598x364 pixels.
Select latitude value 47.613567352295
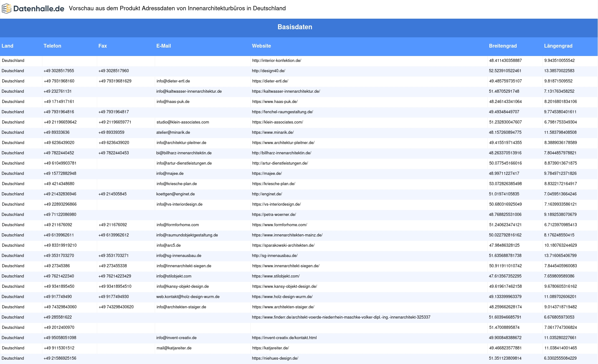tap(505, 276)
